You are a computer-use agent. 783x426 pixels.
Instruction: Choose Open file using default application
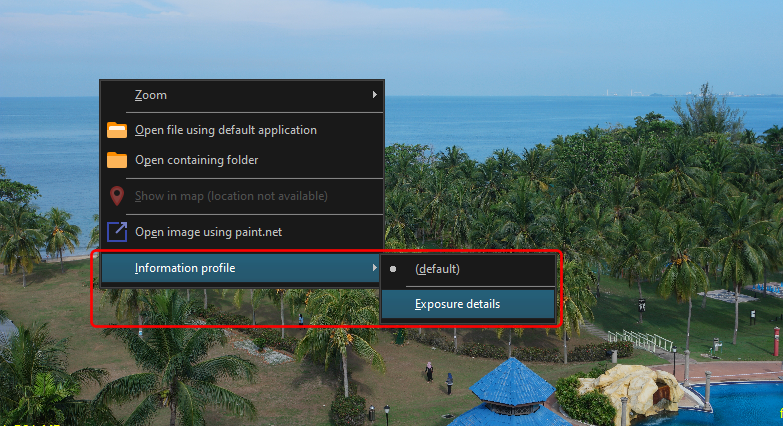click(x=226, y=130)
